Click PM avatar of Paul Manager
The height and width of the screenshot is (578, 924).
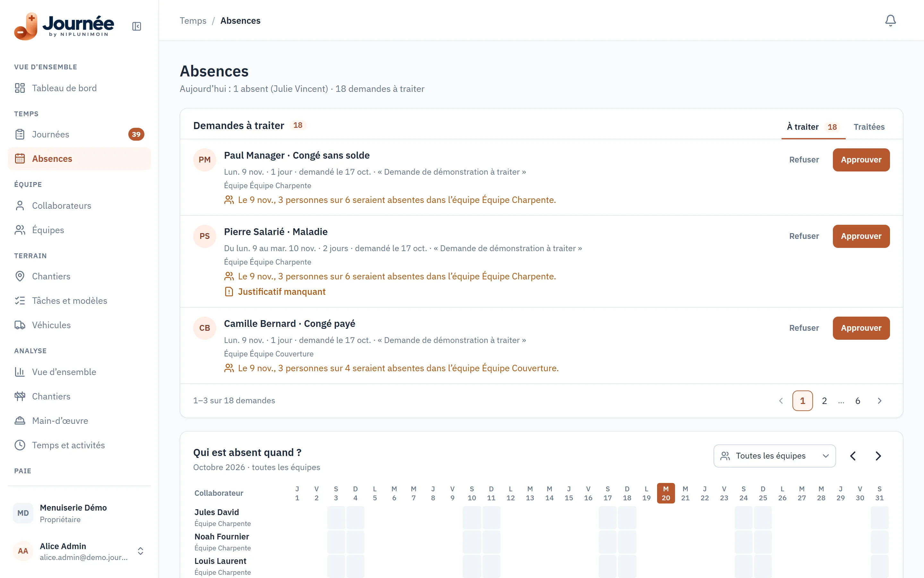coord(204,160)
